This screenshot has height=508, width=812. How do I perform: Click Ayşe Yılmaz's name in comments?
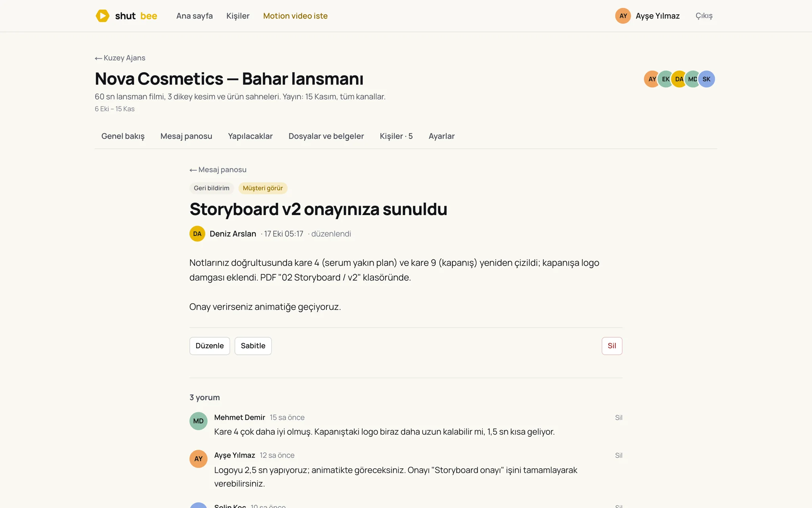coord(234,455)
